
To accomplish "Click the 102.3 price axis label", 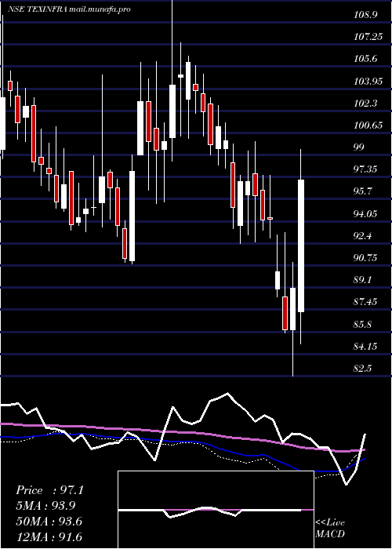I will [x=366, y=104].
